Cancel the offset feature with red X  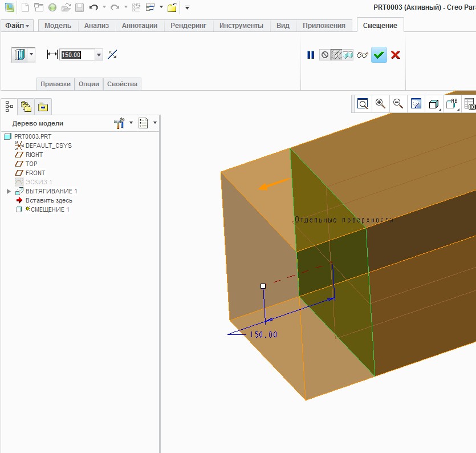tap(396, 55)
